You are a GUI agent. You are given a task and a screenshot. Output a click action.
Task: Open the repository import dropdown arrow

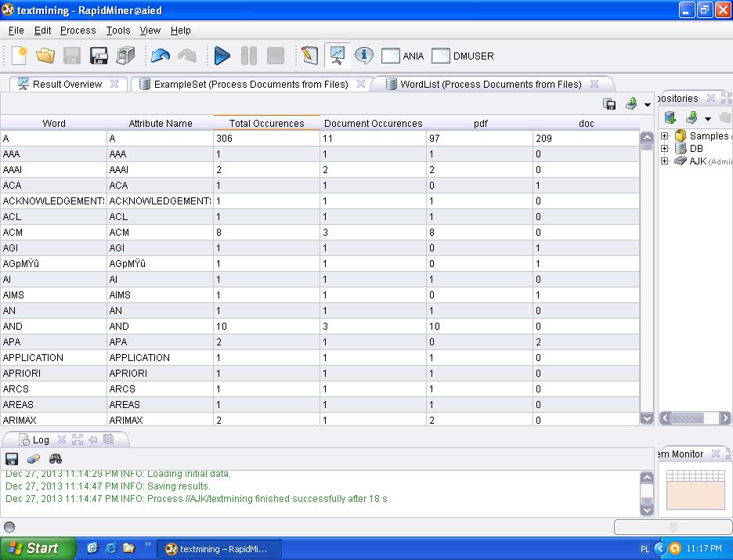pos(708,119)
